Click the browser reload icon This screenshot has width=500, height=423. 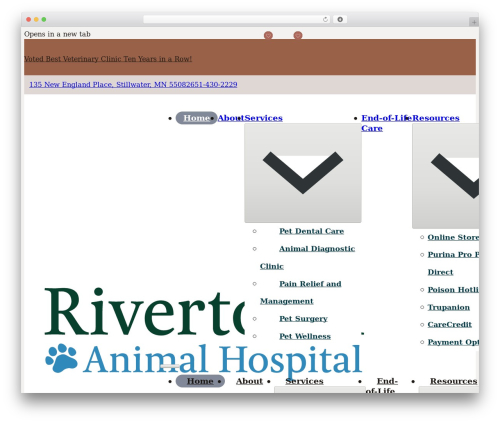(x=325, y=20)
